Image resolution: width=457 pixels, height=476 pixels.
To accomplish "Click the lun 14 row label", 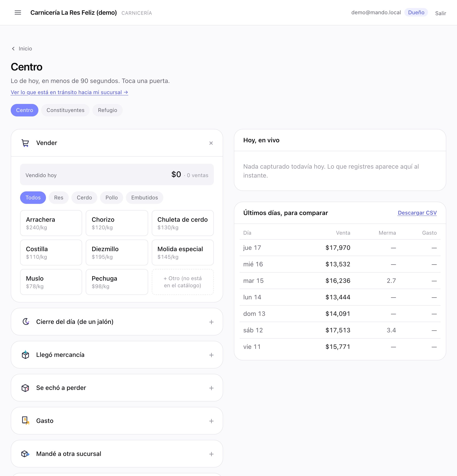I will point(252,297).
